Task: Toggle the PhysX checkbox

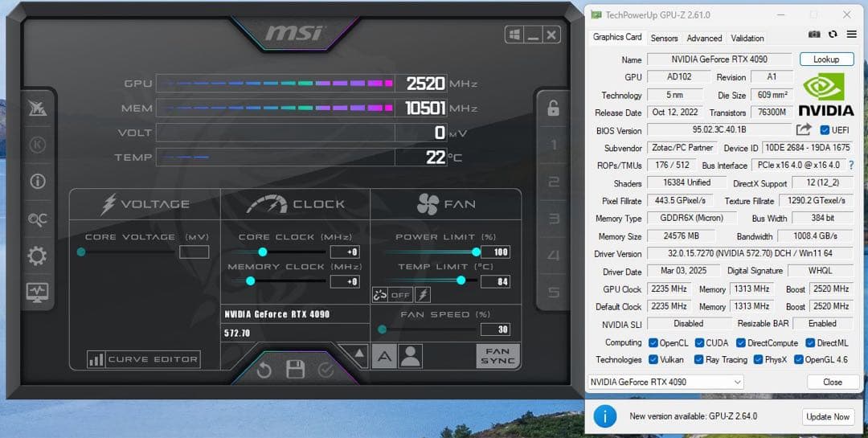Action: [759, 359]
